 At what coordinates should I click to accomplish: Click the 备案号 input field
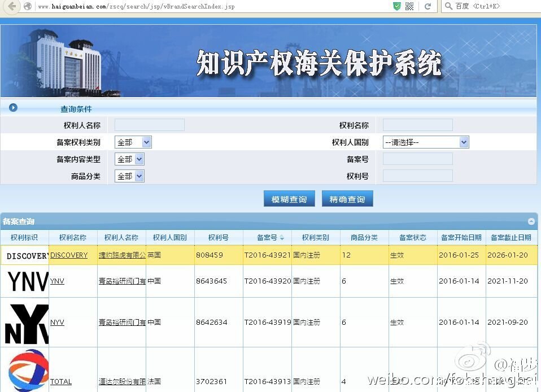418,159
